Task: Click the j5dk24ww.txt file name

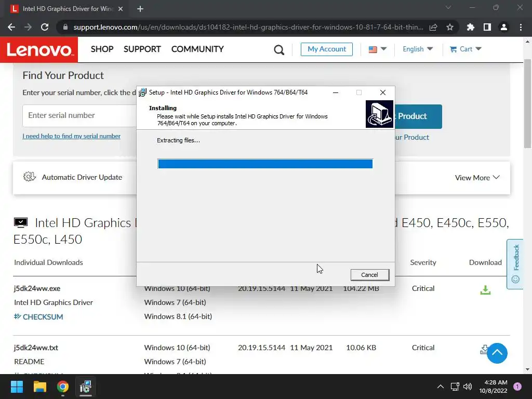Action: pyautogui.click(x=36, y=348)
